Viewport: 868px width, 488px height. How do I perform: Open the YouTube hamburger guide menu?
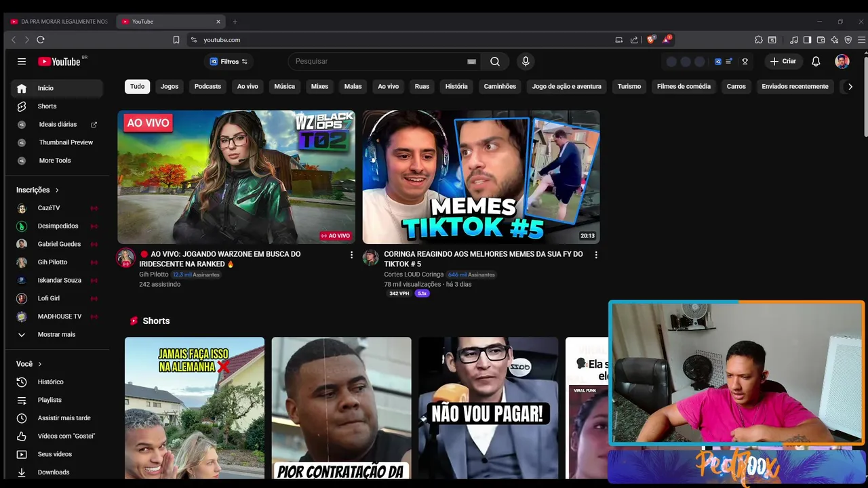coord(22,61)
